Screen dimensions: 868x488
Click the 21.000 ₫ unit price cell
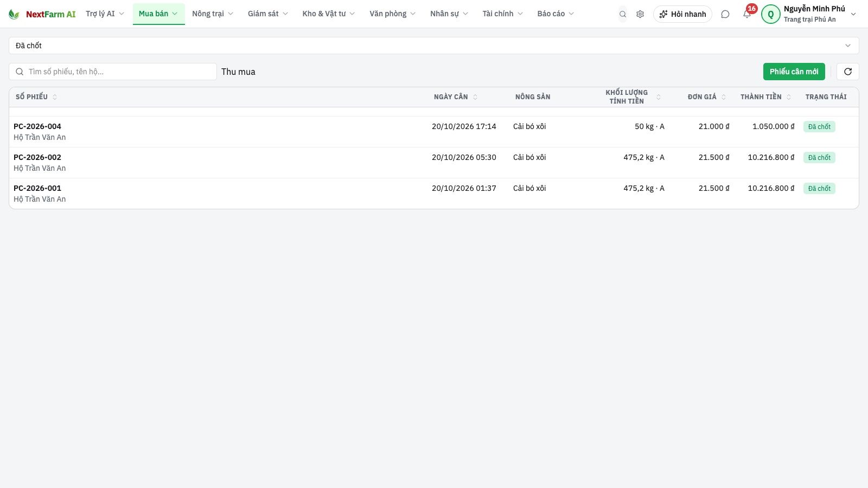pyautogui.click(x=714, y=126)
